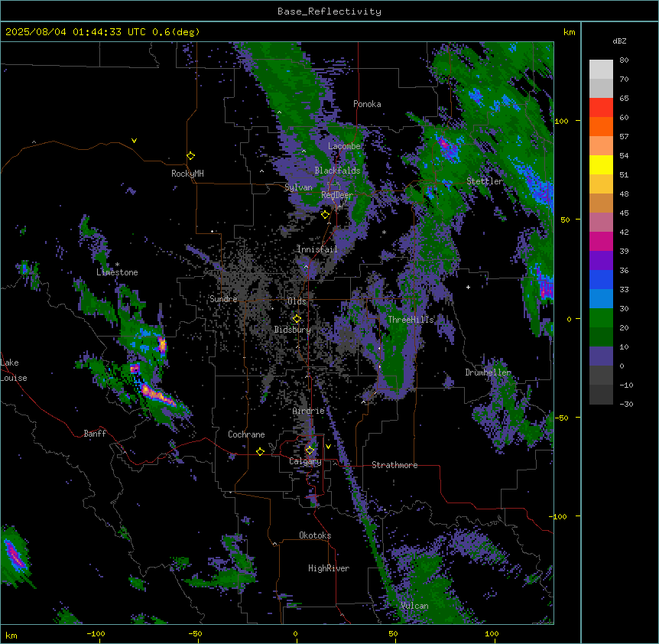Click the Airdrie label
The image size is (659, 644).
pyautogui.click(x=309, y=411)
